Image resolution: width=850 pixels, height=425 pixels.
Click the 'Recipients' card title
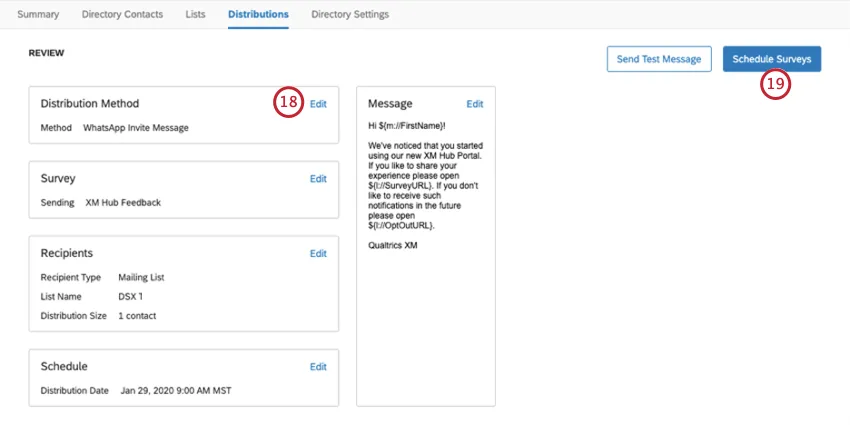pyautogui.click(x=67, y=253)
